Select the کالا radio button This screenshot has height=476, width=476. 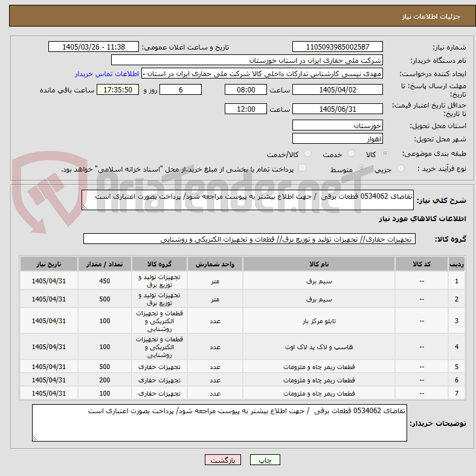point(385,153)
